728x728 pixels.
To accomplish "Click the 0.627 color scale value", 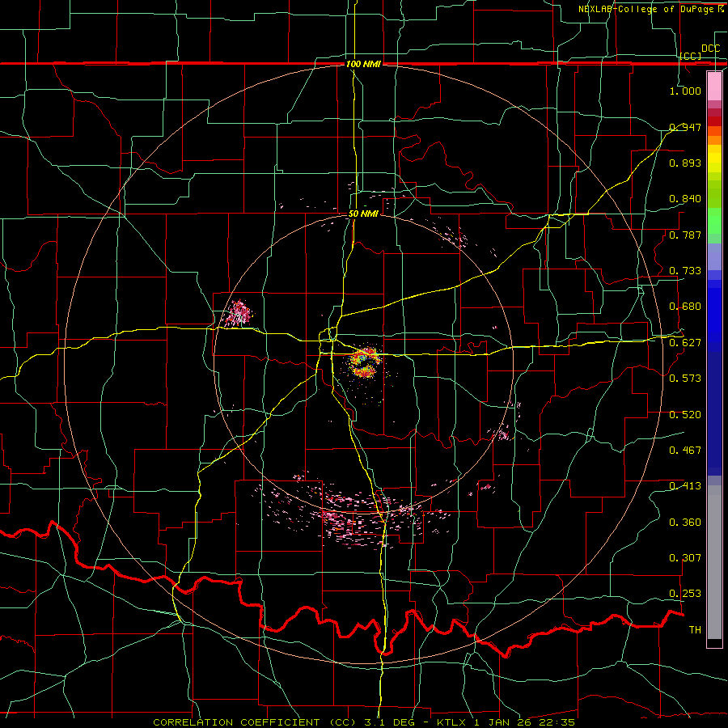I will 685,343.
